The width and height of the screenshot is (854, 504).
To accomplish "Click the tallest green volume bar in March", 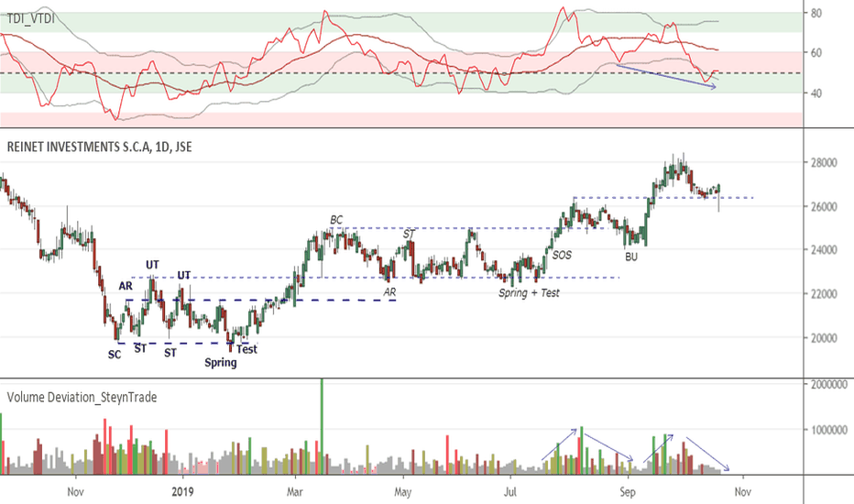I will coord(322,427).
